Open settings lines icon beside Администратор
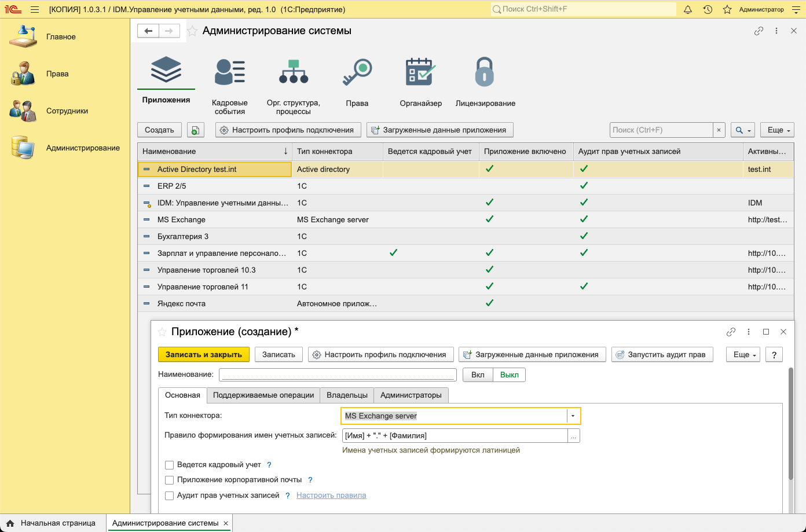Screen dimensions: 806x532 point(795,9)
